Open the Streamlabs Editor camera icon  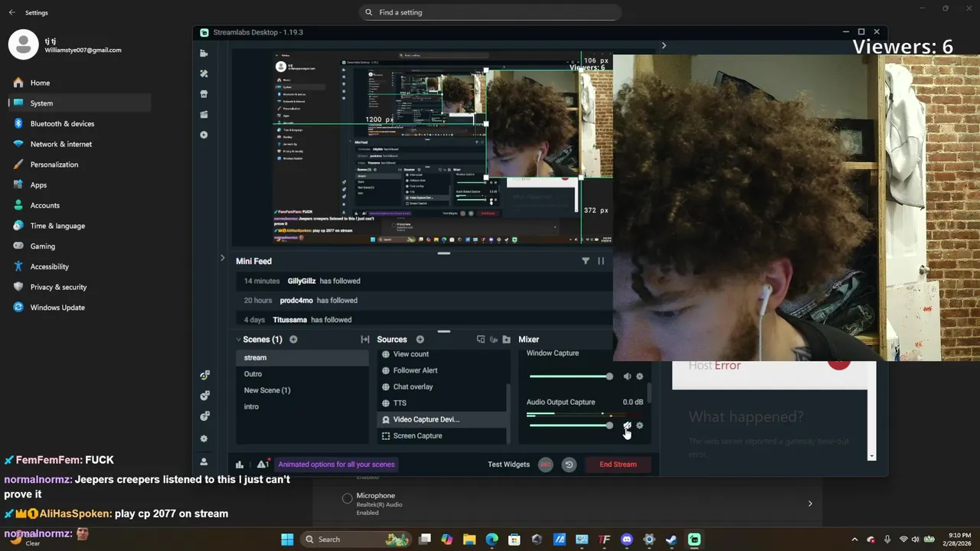[x=204, y=54]
